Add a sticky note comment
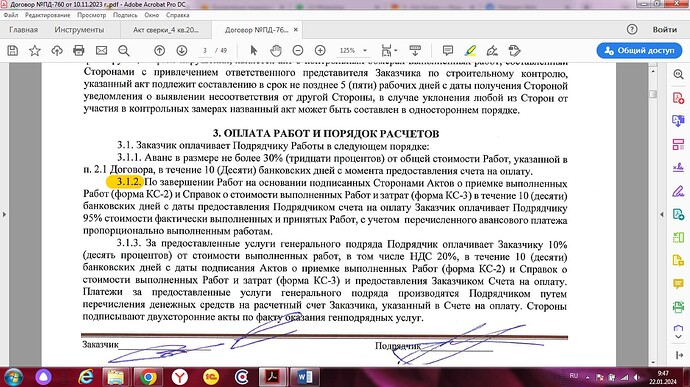Screen dimensions: 690x387 [448, 51]
